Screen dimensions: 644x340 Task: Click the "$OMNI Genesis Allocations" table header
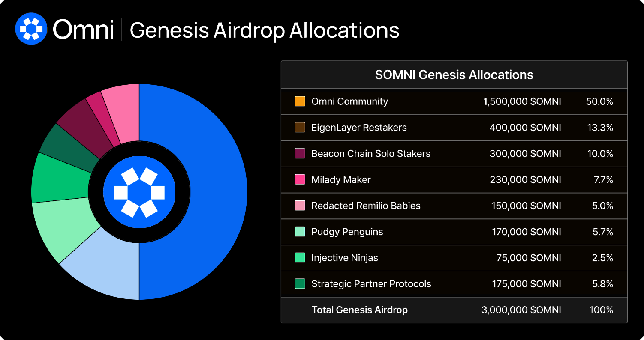pos(454,75)
